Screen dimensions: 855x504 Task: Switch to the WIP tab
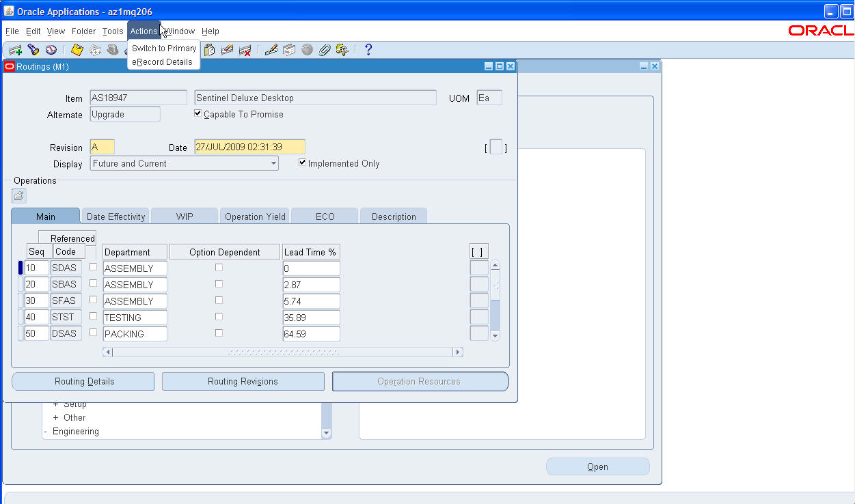click(x=185, y=216)
